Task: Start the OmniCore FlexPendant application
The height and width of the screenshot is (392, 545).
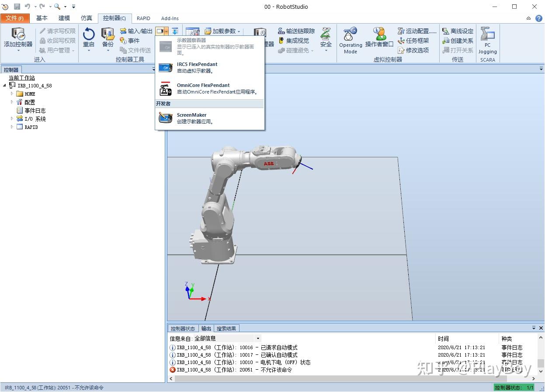Action: tap(203, 89)
